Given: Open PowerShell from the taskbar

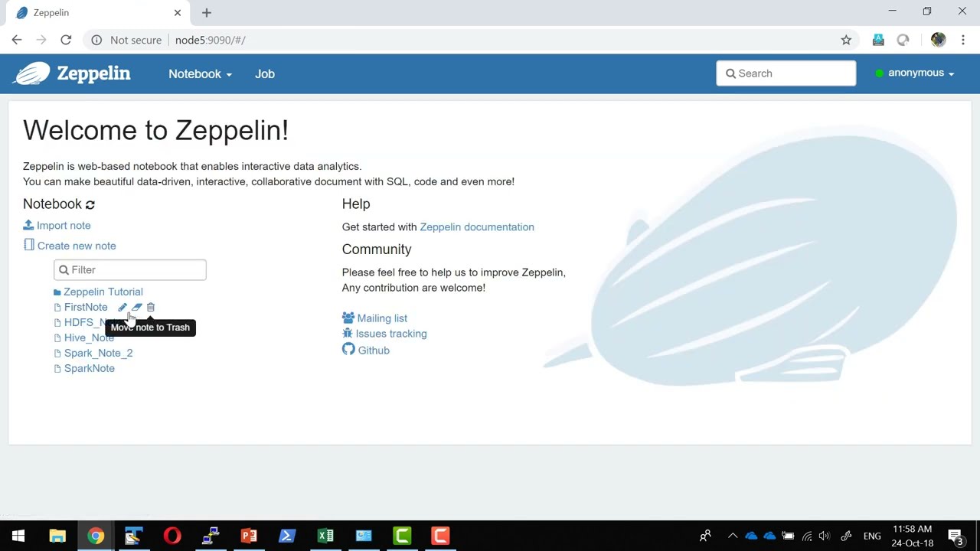Looking at the screenshot, I should coord(287,536).
